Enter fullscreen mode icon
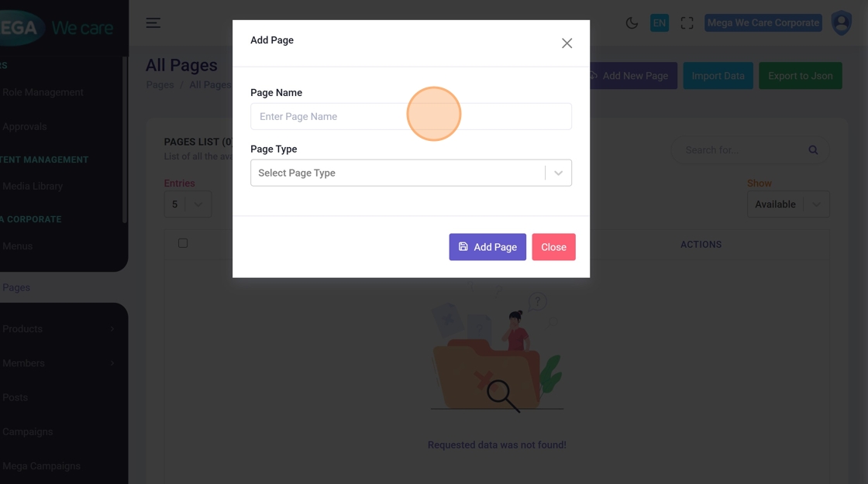 coord(687,23)
